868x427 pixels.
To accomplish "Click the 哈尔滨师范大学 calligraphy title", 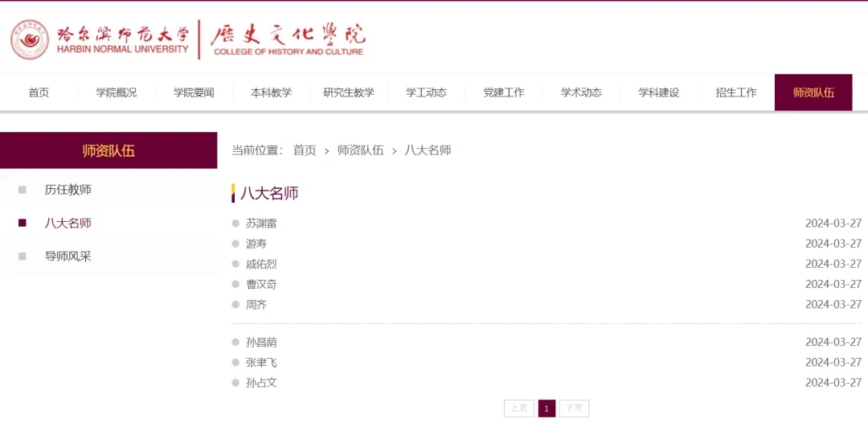I will click(123, 34).
